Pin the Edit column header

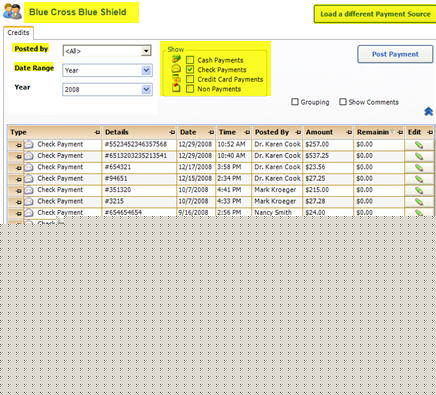(430, 132)
